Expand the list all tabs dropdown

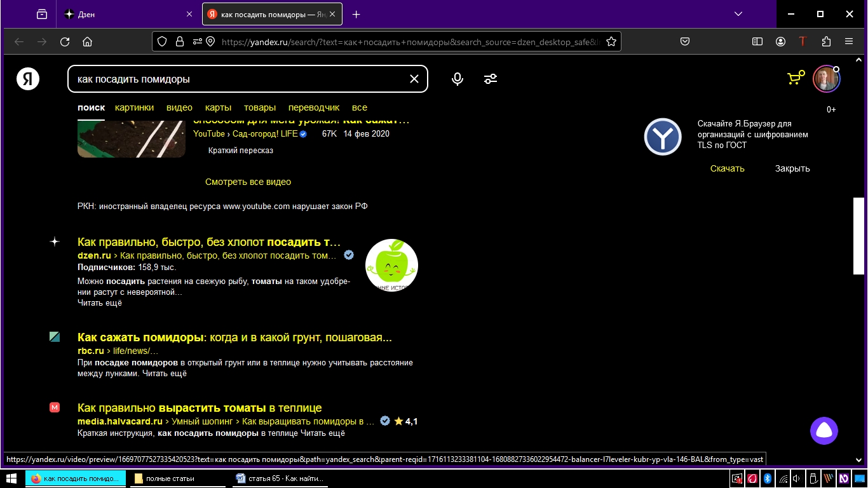[738, 14]
